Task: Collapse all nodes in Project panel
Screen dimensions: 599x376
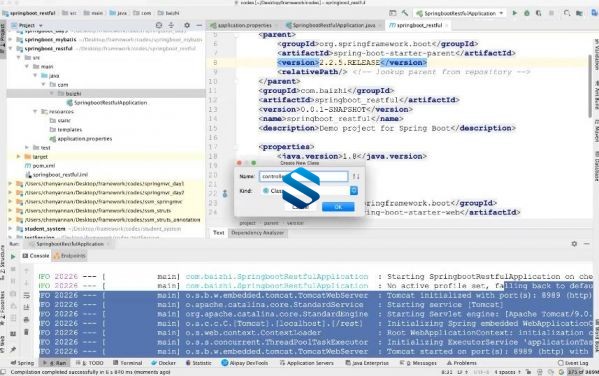Action: [172, 25]
